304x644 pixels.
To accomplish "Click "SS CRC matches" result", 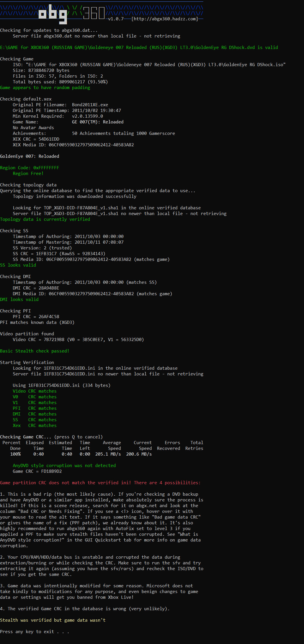I will tap(35, 420).
